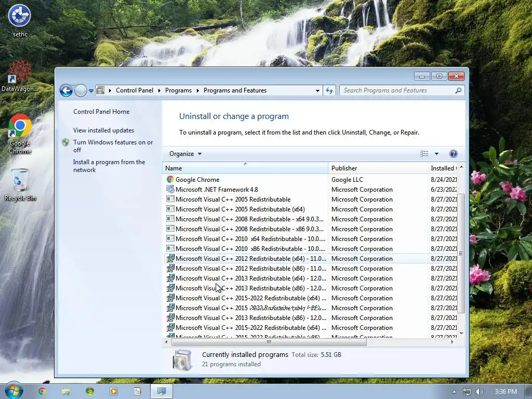Sort by the Name column header
Screen dimensions: 532x399
245,168
